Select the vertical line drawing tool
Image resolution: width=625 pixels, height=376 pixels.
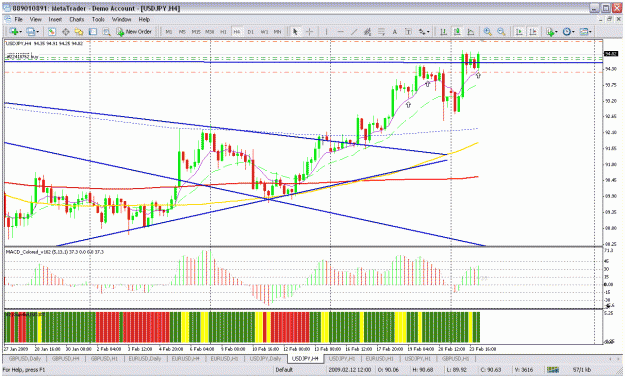tap(326, 31)
